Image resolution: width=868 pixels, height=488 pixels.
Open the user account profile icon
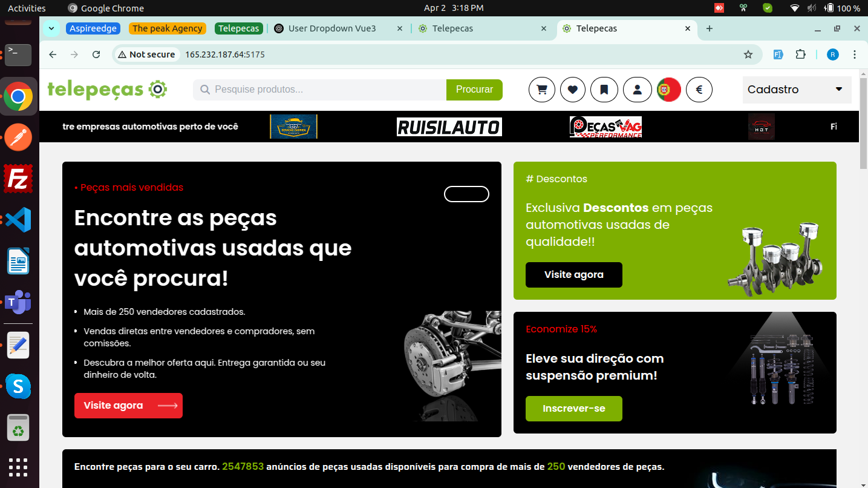coord(637,90)
